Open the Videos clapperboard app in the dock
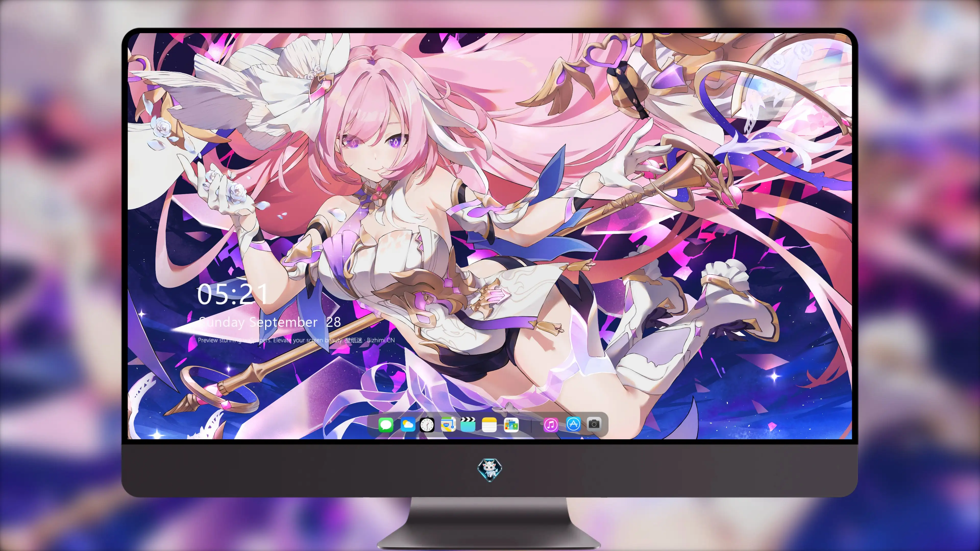980x551 pixels. coord(468,424)
